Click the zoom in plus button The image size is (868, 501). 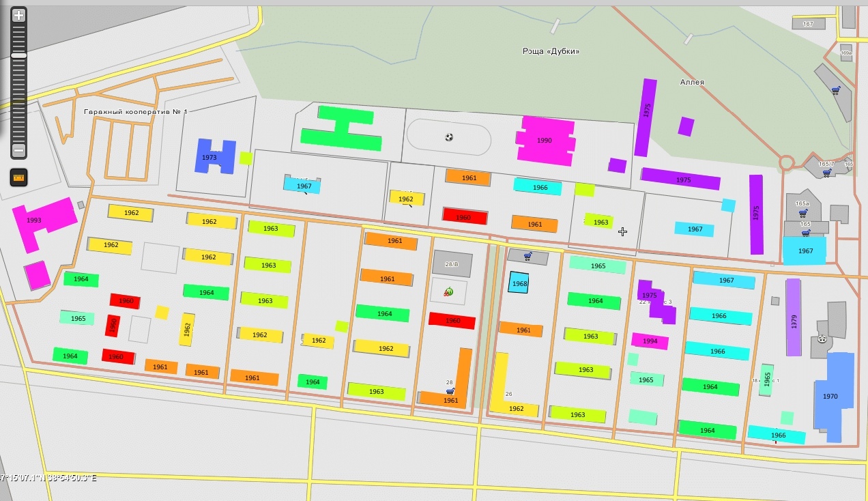[x=18, y=14]
